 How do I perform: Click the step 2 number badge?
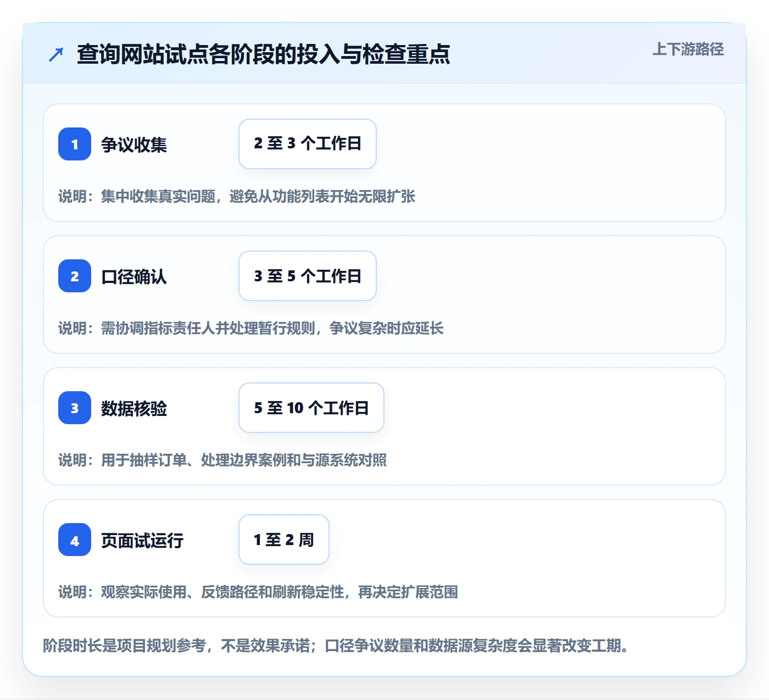[x=75, y=276]
